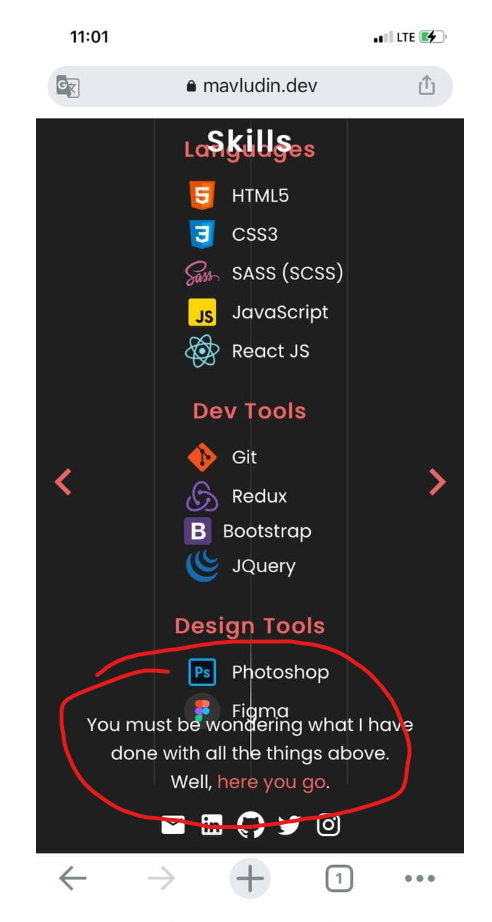Image resolution: width=492 pixels, height=922 pixels.
Task: Tap the share icon in the address bar
Action: coord(426,86)
